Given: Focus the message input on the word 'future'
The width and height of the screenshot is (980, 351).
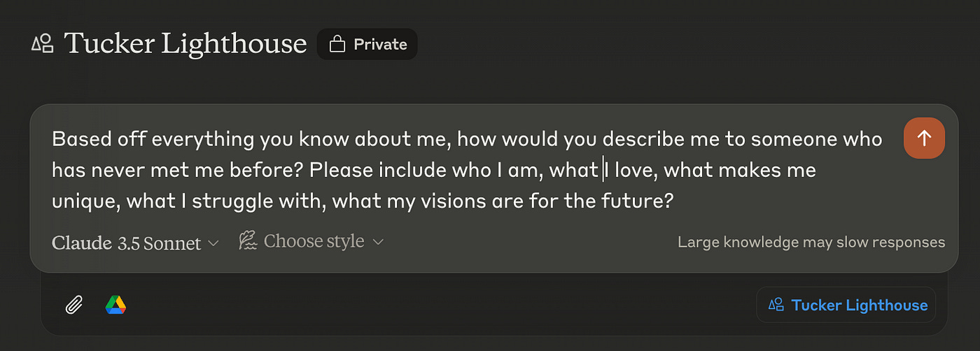Looking at the screenshot, I should tap(636, 201).
